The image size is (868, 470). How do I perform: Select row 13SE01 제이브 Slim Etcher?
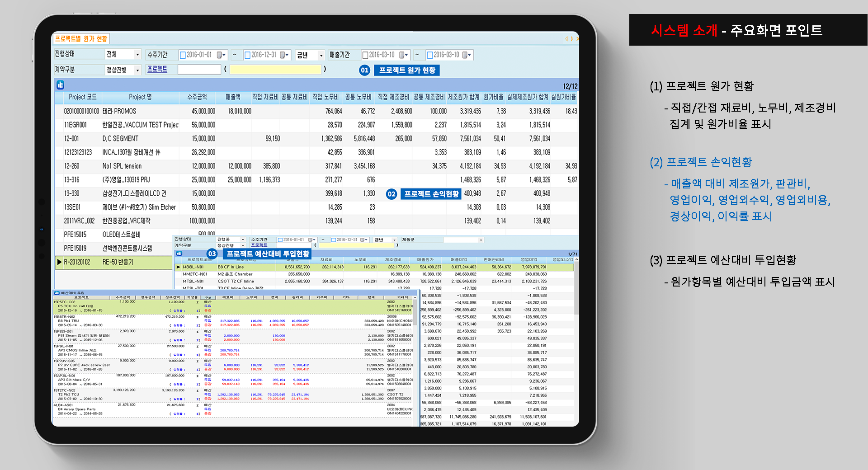tap(316, 207)
